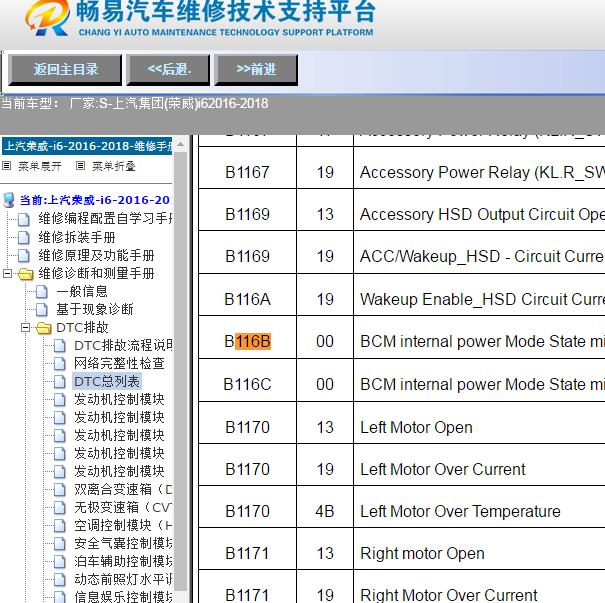Click page icon beside 安全气囊控制模块
This screenshot has height=603, width=605.
click(60, 544)
